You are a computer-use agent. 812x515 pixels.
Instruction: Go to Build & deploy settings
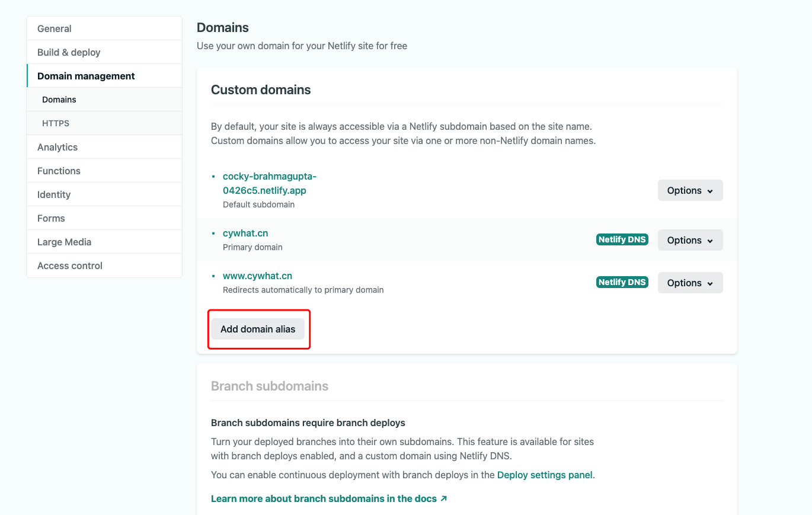pos(69,52)
